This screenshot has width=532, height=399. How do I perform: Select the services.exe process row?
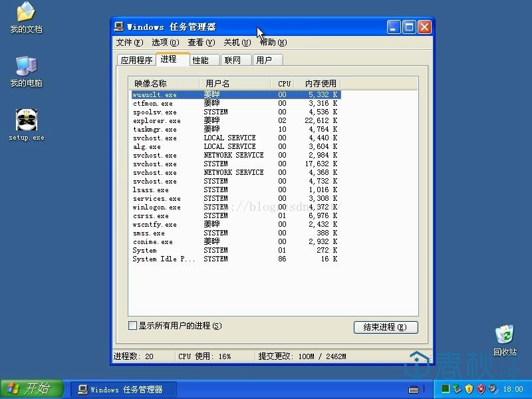click(236, 198)
